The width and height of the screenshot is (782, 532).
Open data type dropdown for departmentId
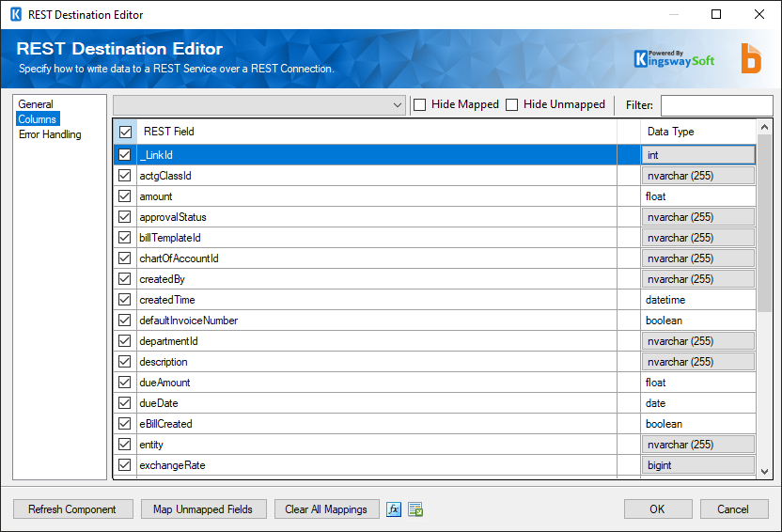coord(698,341)
